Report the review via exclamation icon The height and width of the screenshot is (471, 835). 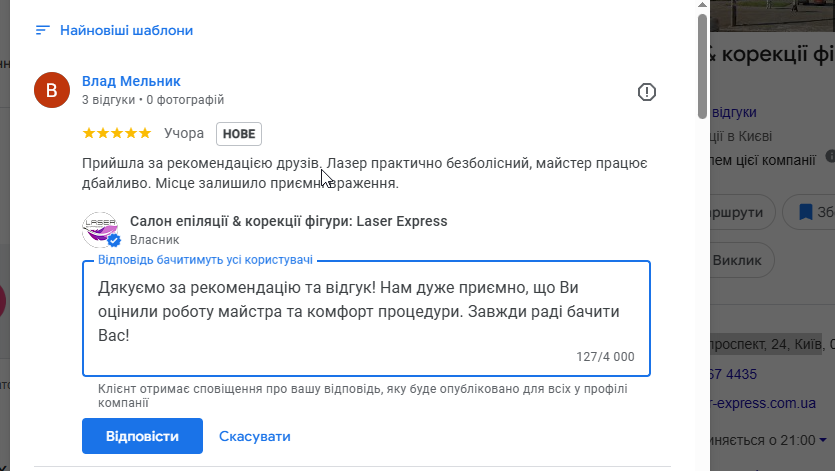[647, 92]
